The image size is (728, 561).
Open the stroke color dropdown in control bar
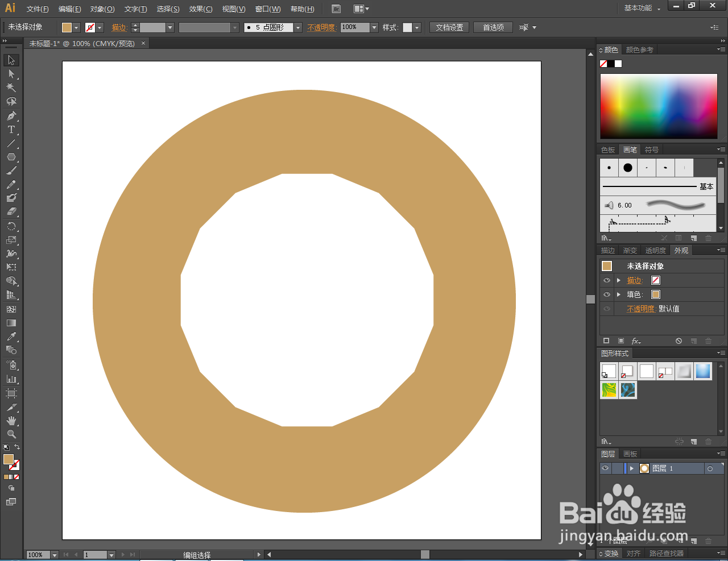[x=100, y=27]
